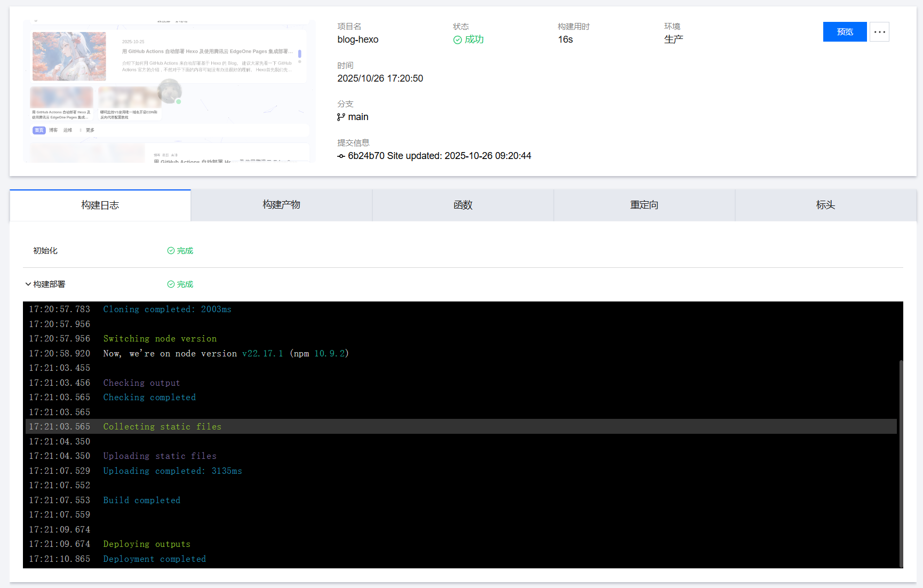Select the 'Collecting static files' log line
Image resolution: width=923 pixels, height=588 pixels.
(x=162, y=427)
